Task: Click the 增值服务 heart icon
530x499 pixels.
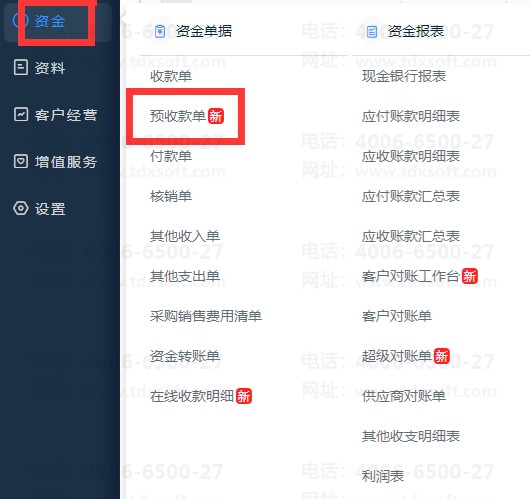Action: coord(21,161)
